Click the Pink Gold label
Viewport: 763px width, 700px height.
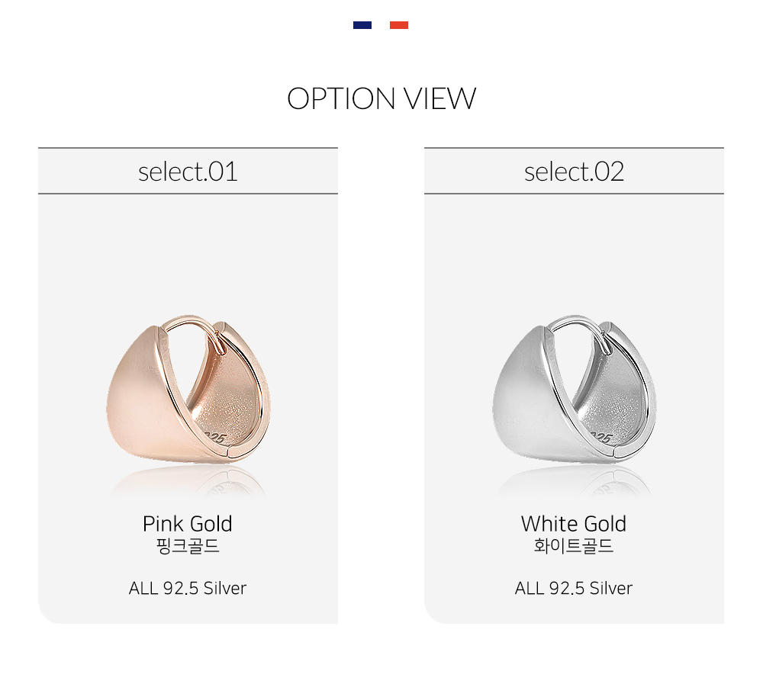point(188,524)
